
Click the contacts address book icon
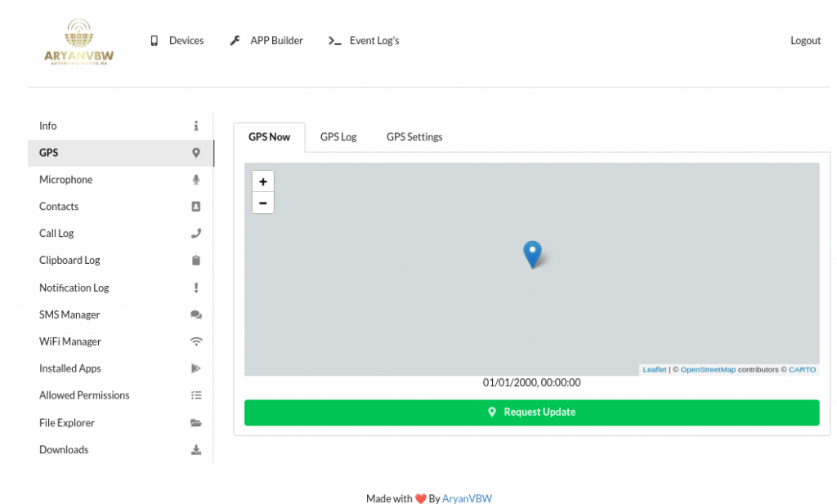tap(196, 207)
